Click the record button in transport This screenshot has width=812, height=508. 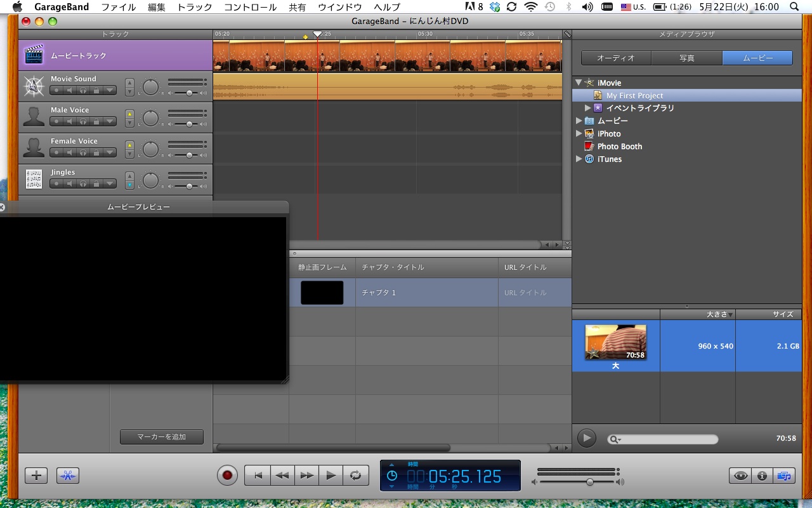(226, 475)
